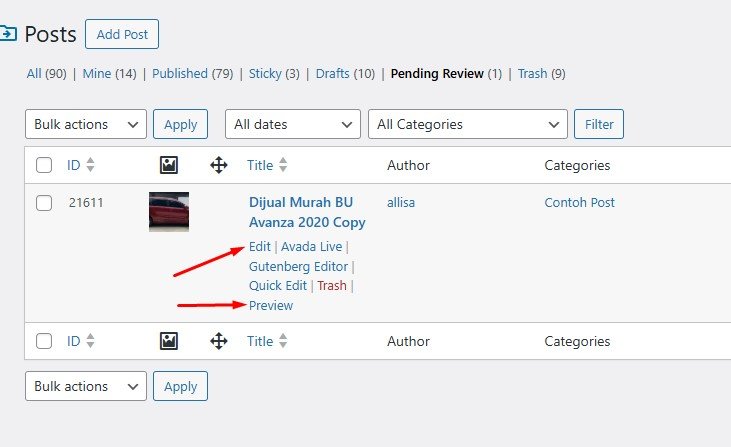This screenshot has height=447, width=731.
Task: Click the Filter button
Action: coord(599,125)
